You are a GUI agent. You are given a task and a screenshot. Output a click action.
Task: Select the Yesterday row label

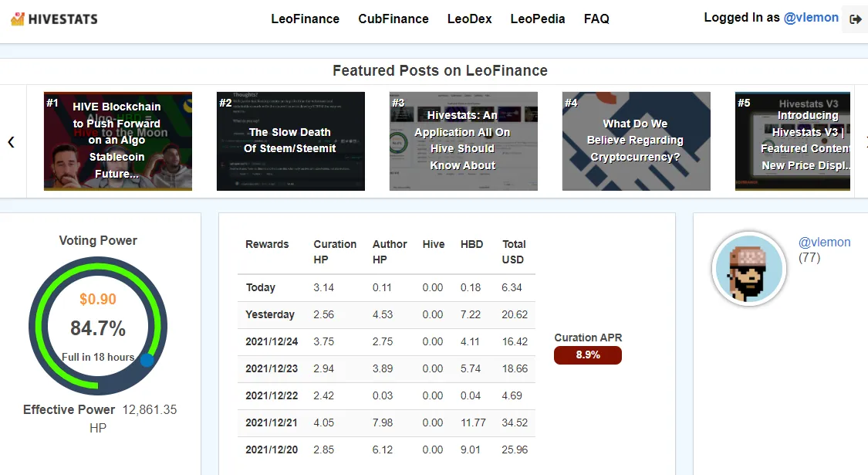pos(269,314)
